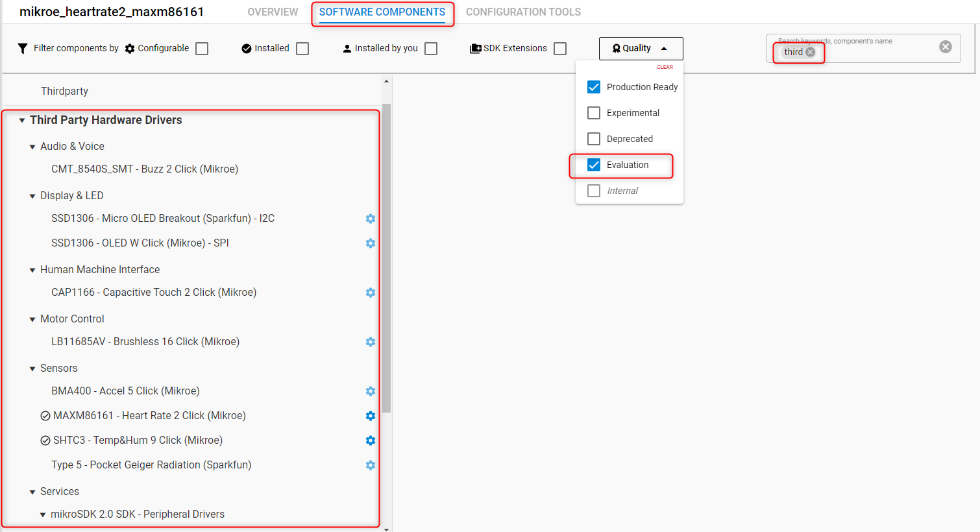
Task: Collapse the Motor Control category
Action: pos(32,320)
